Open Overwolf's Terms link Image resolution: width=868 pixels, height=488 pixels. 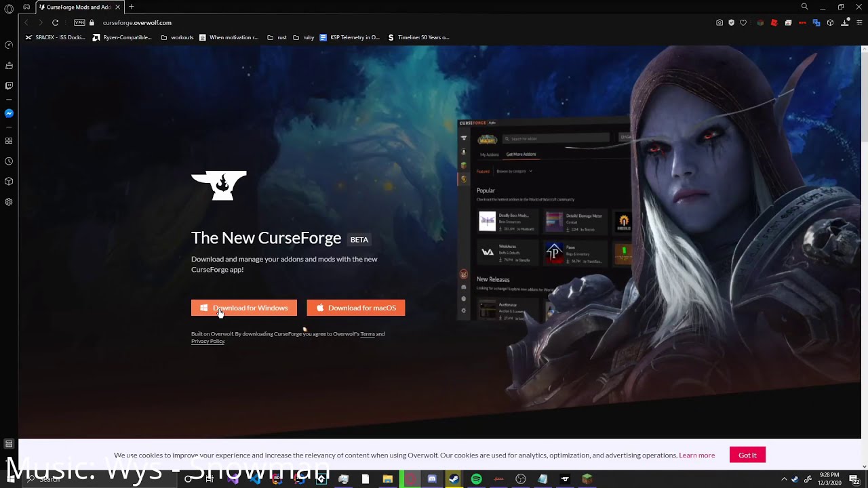[368, 333]
